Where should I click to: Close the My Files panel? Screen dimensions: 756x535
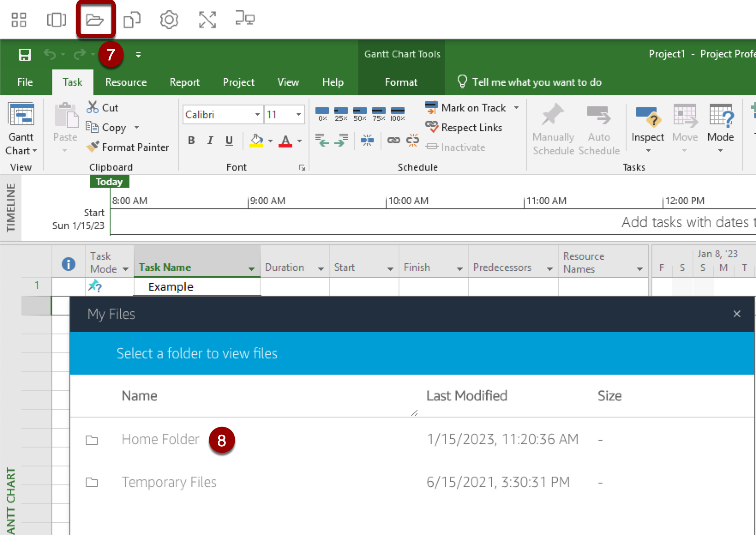click(x=737, y=314)
